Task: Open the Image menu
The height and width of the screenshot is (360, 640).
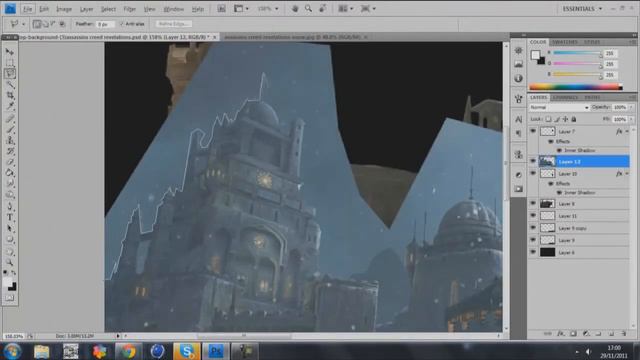Action: pyautogui.click(x=64, y=9)
